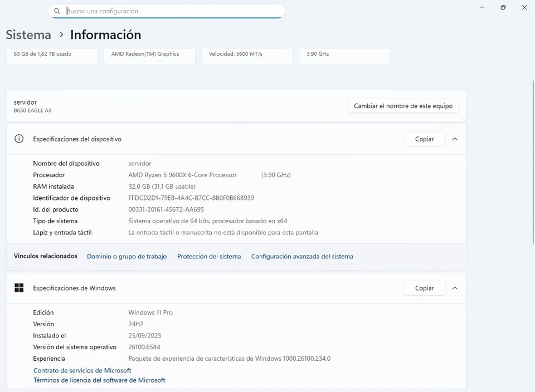
Task: Copy the Windows specifications
Action: click(x=424, y=288)
